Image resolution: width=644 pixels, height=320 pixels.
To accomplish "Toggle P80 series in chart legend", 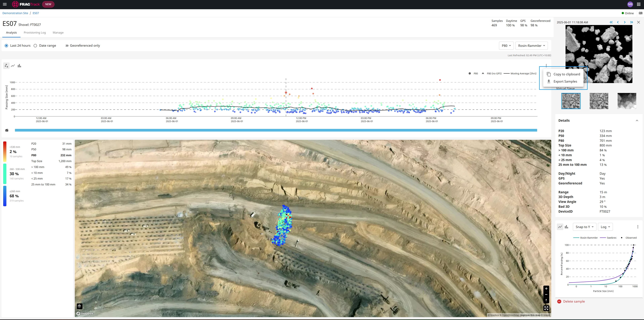I will click(x=473, y=74).
